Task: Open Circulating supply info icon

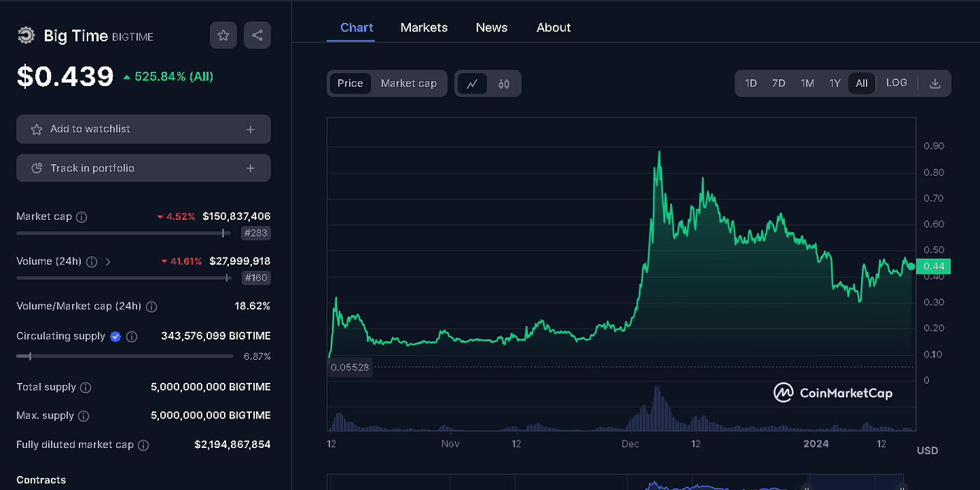Action: point(132,337)
